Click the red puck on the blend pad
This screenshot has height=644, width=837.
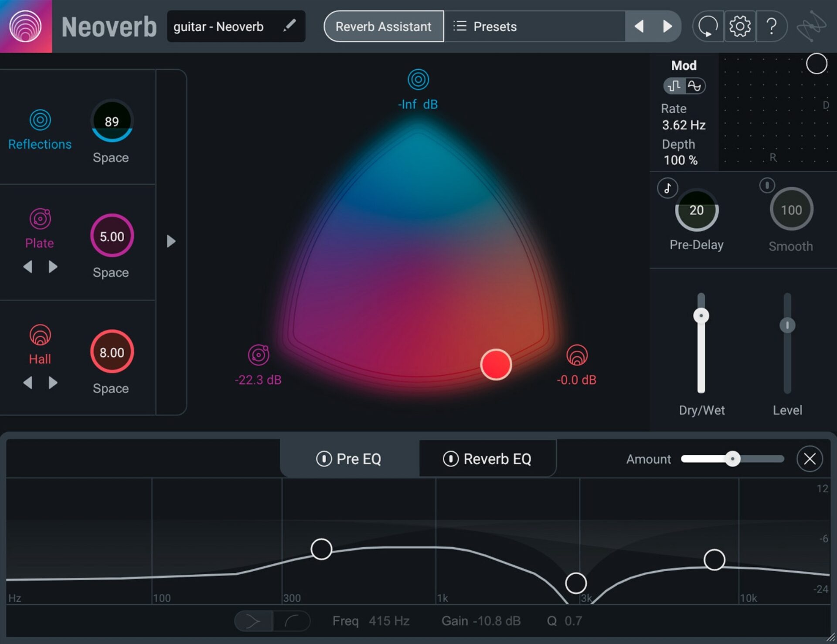click(496, 365)
